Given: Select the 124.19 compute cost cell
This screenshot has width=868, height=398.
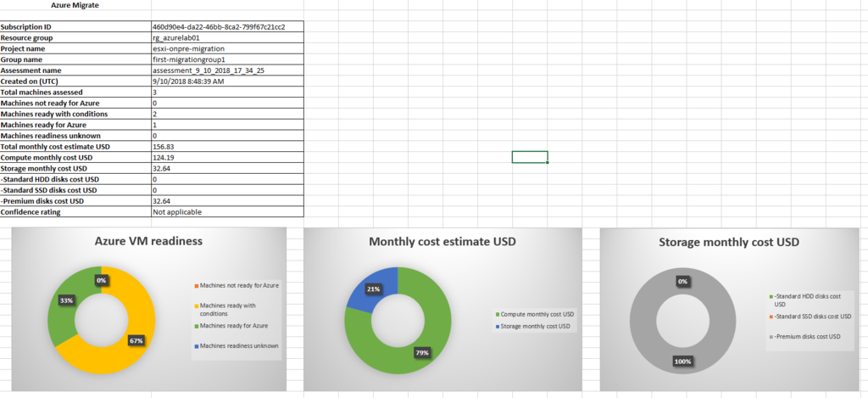Looking at the screenshot, I should tap(227, 158).
